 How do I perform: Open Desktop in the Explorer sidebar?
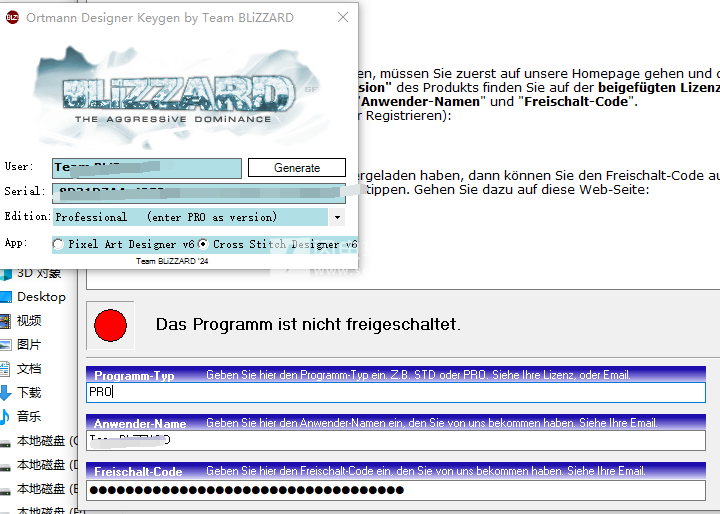41,297
